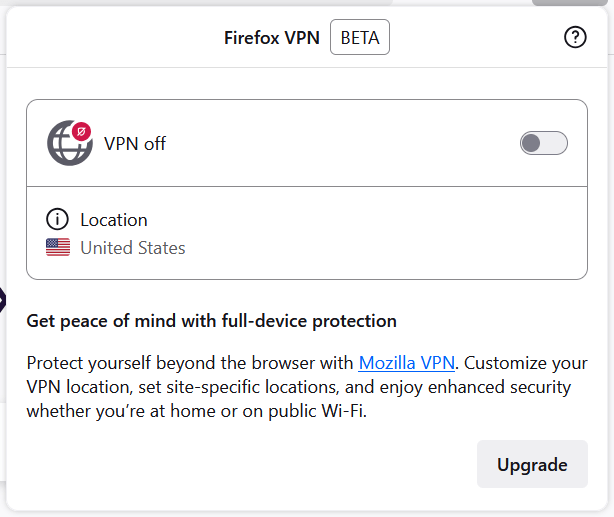Select the VPN off status label
Image resolution: width=614 pixels, height=517 pixels.
pyautogui.click(x=135, y=144)
